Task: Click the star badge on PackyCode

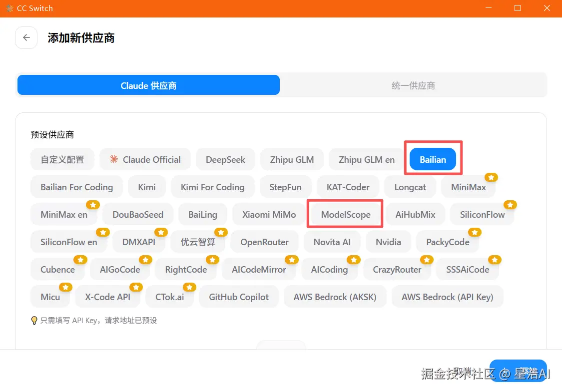Action: pos(475,232)
